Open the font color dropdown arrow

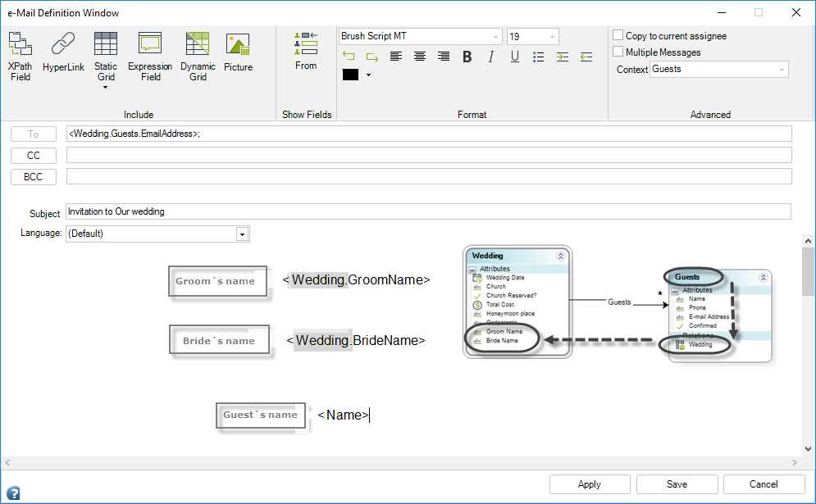(368, 75)
